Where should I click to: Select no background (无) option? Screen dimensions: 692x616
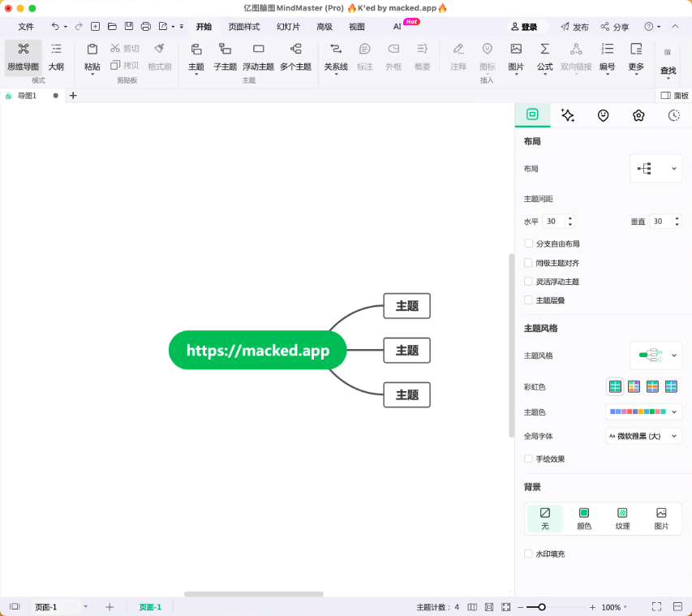pyautogui.click(x=545, y=519)
